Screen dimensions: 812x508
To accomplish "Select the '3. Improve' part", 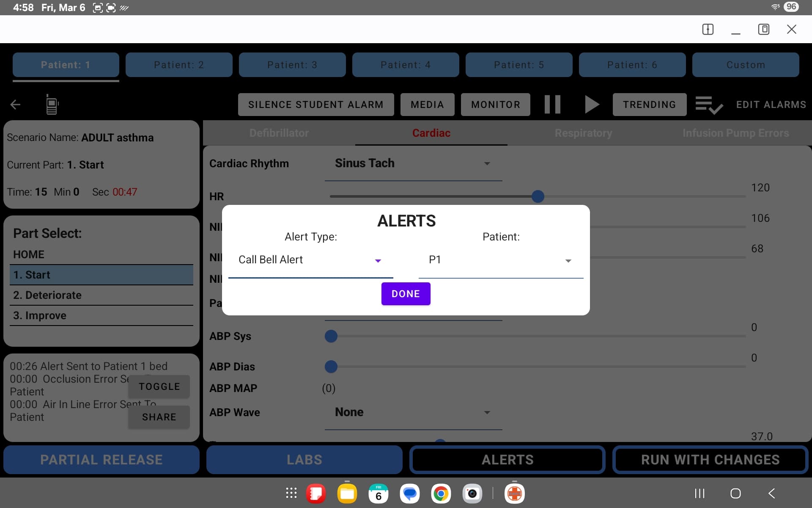I will 101,315.
